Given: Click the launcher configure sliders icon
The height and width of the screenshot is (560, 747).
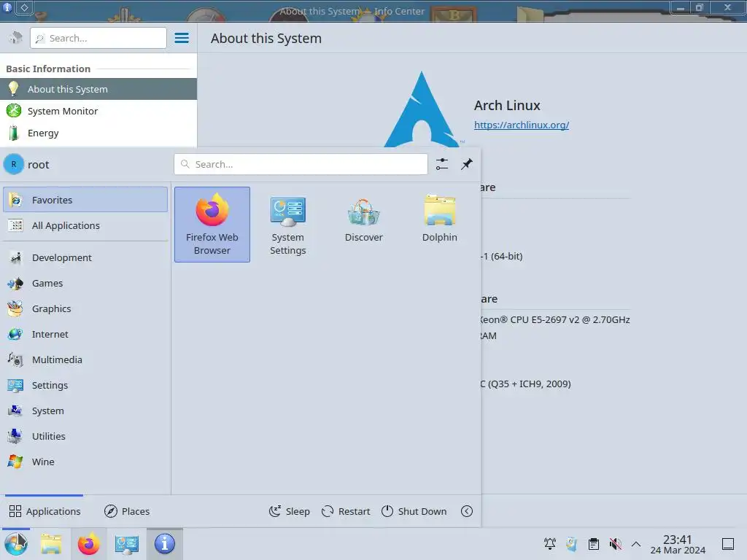Looking at the screenshot, I should coord(442,164).
